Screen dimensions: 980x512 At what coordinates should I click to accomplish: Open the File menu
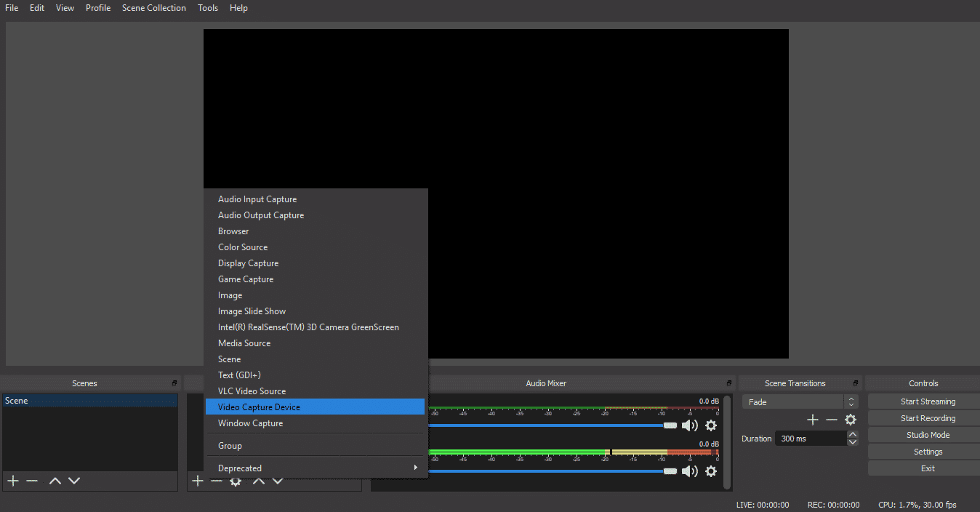(12, 8)
